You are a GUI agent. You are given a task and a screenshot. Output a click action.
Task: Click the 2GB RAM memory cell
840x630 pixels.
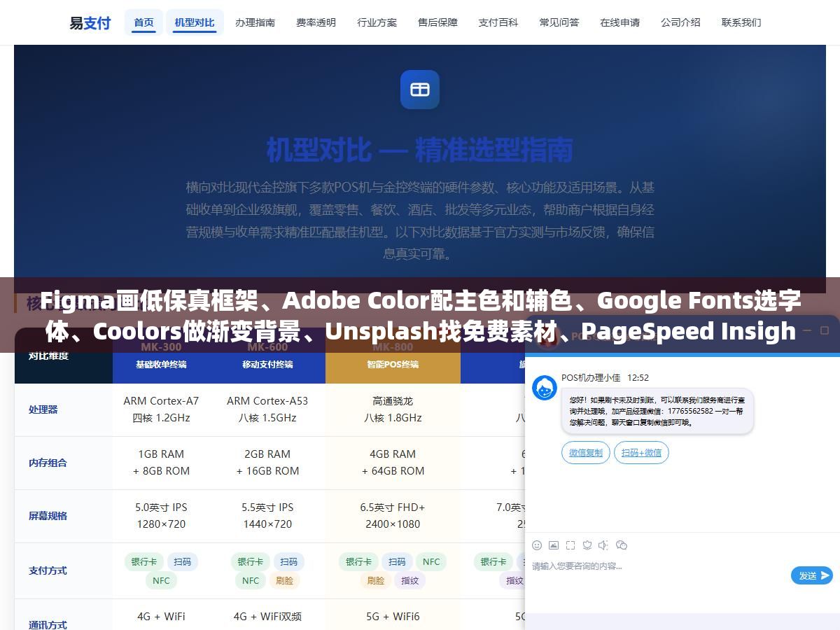click(267, 463)
